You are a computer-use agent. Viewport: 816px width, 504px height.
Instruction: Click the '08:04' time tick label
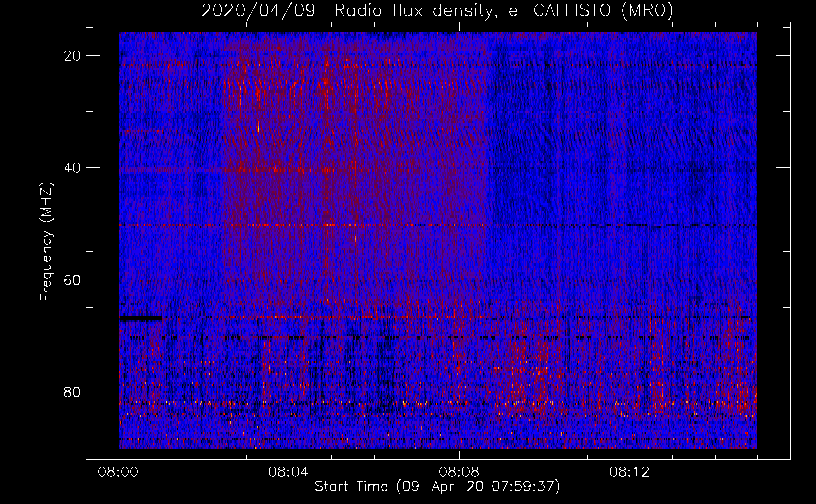[x=289, y=472]
